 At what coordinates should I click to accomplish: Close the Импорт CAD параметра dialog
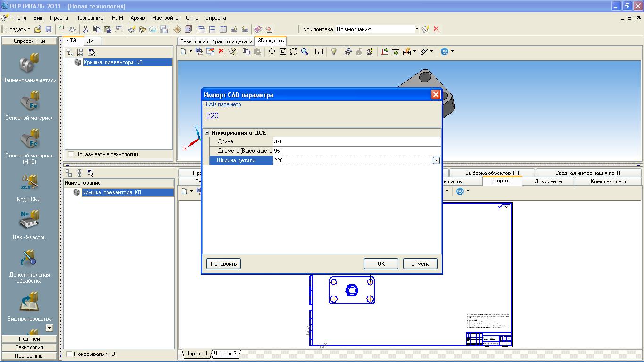click(x=436, y=95)
